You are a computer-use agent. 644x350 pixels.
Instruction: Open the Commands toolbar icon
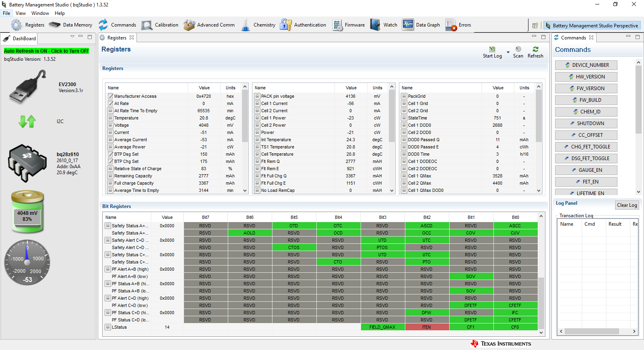tap(103, 25)
